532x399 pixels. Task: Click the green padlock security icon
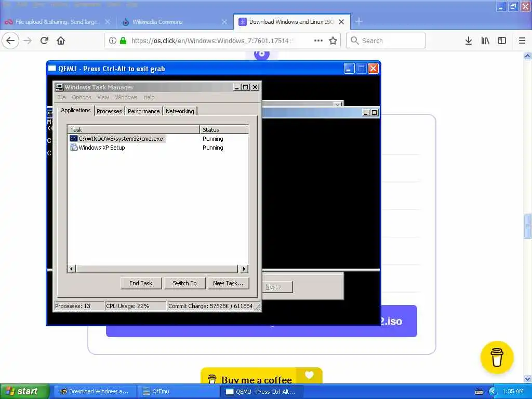(x=123, y=41)
